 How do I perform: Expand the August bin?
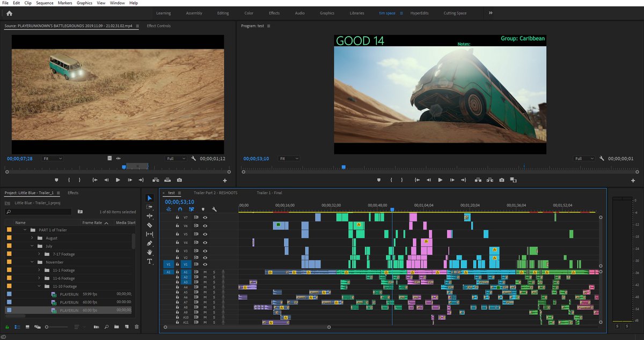[32, 238]
